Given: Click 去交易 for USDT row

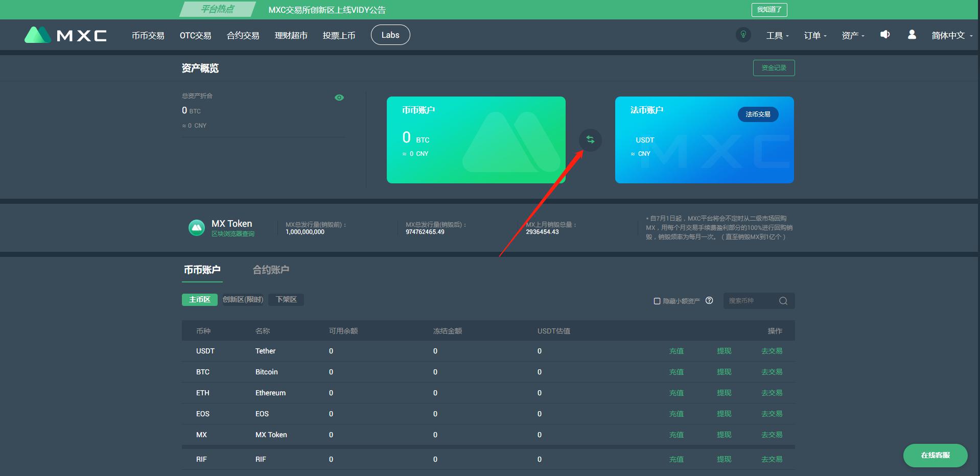Looking at the screenshot, I should point(772,351).
